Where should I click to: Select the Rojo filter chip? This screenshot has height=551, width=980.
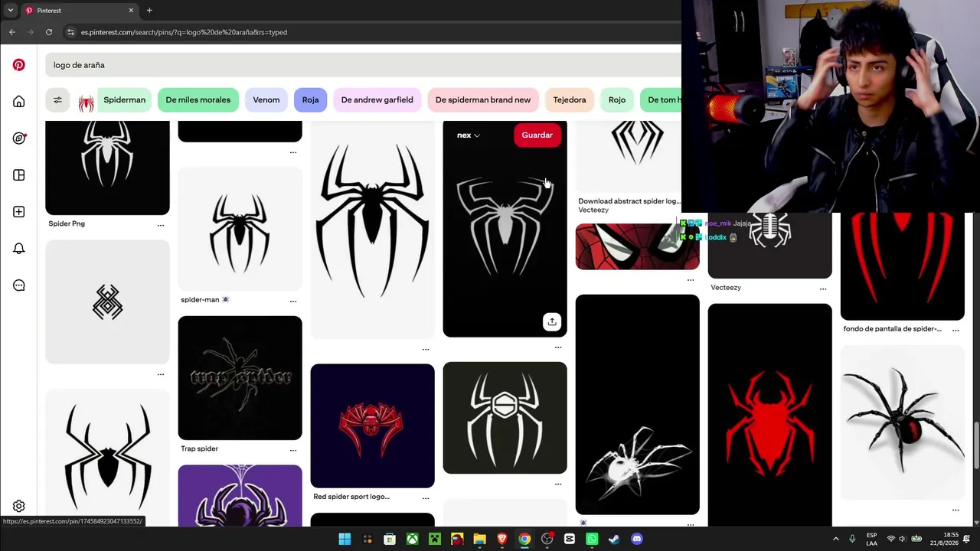pyautogui.click(x=617, y=99)
